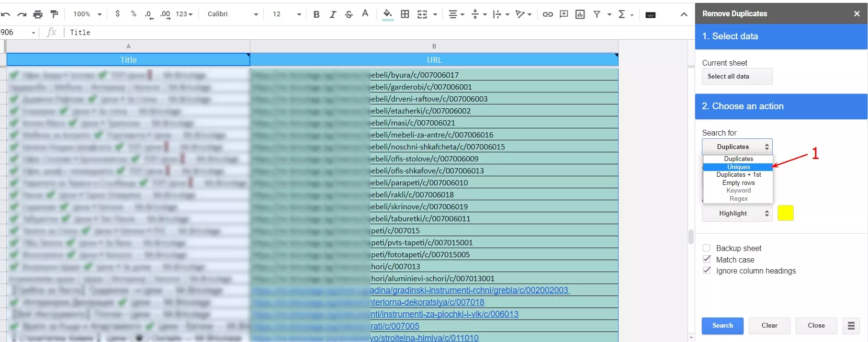
Task: Apply strikethrough formatting
Action: tap(349, 14)
